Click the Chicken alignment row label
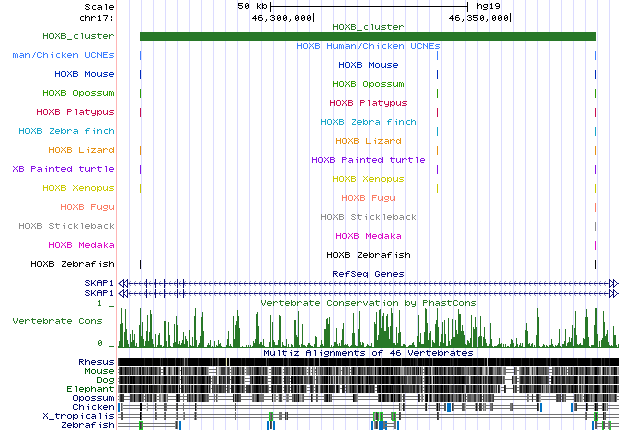Image resolution: width=620 pixels, height=430 pixels. (94, 407)
